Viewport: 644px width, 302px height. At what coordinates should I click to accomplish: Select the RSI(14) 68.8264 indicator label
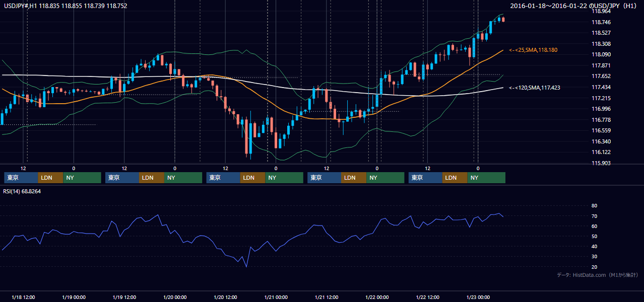[22, 191]
